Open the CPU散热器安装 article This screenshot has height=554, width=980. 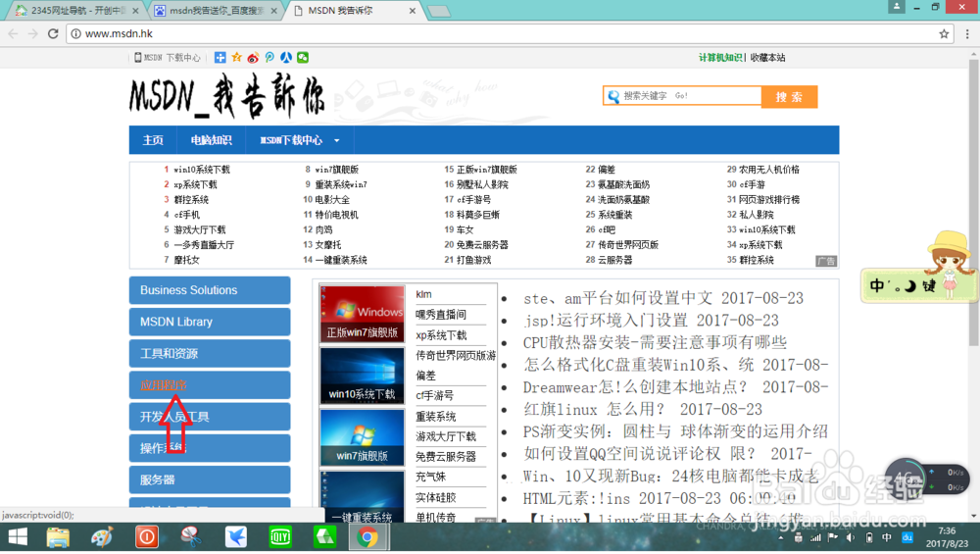[x=655, y=342]
